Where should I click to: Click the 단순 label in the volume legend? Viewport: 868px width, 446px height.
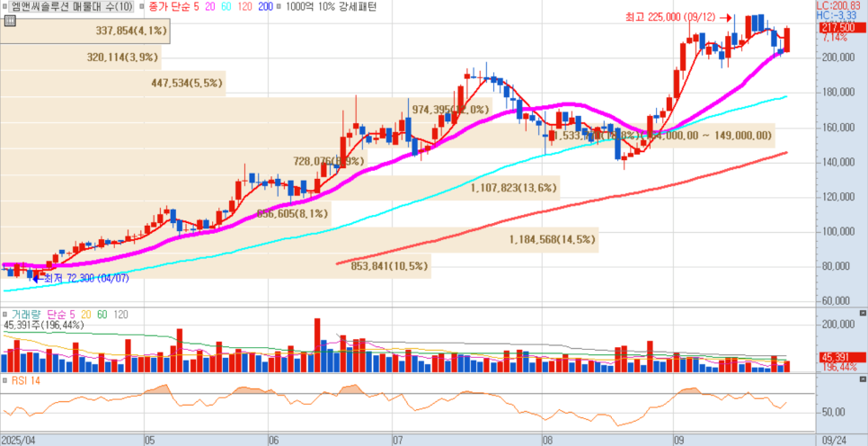(x=58, y=315)
